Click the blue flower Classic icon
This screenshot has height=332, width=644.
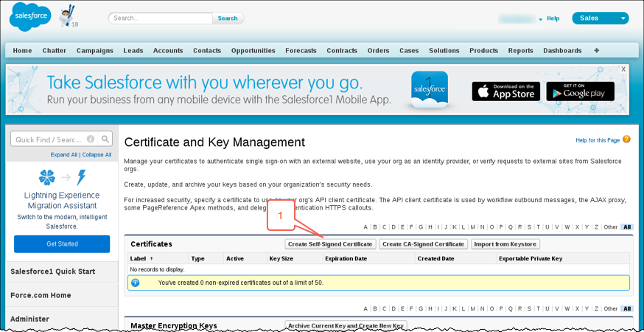point(47,177)
